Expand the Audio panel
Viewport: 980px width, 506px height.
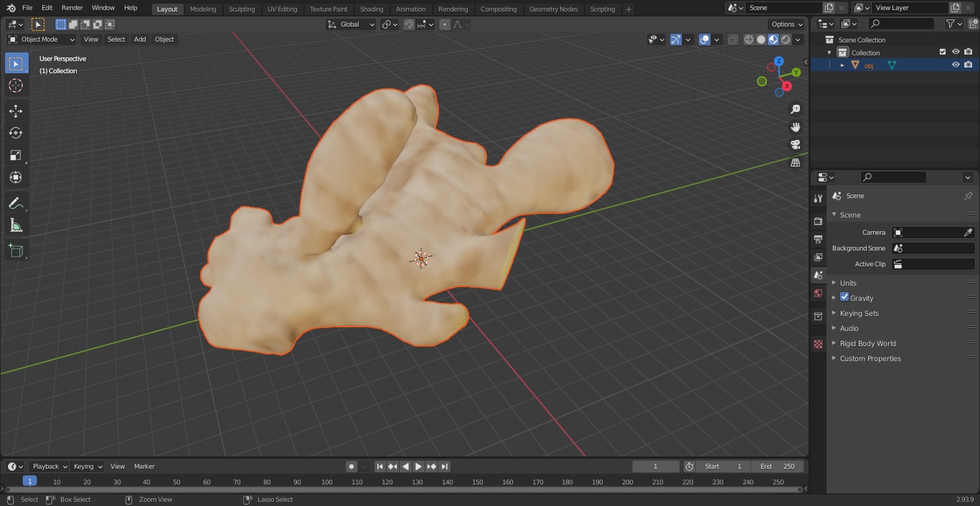click(x=849, y=328)
